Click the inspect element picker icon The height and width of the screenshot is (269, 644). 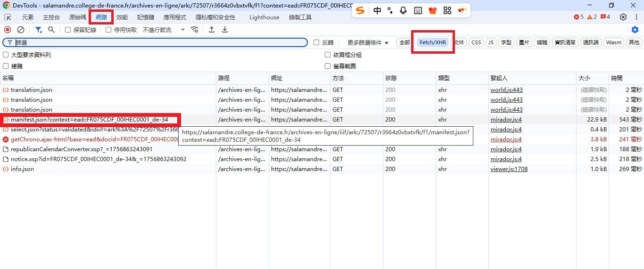(x=8, y=17)
